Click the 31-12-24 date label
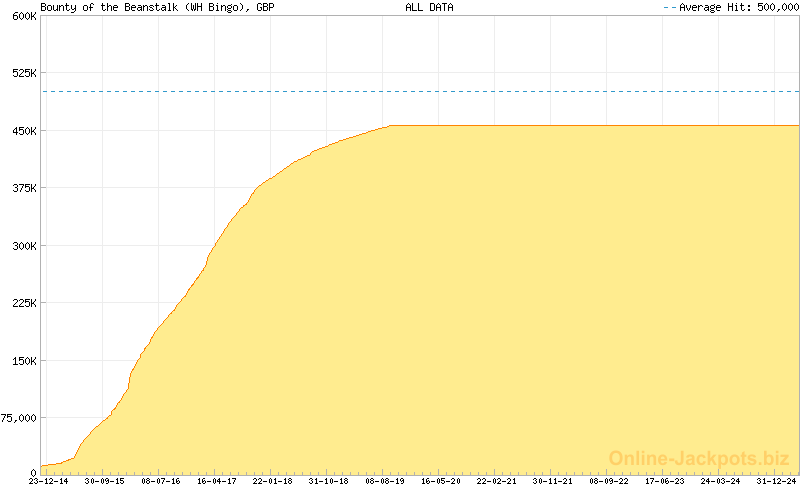 click(x=776, y=481)
